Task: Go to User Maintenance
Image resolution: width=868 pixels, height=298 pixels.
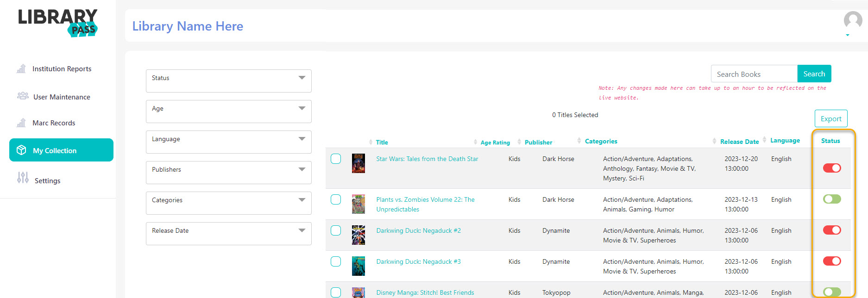Action: [62, 97]
